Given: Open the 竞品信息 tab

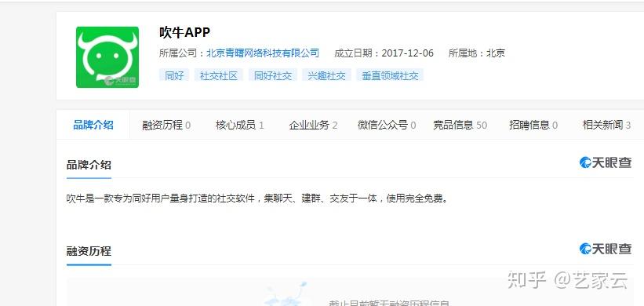Looking at the screenshot, I should click(x=460, y=126).
